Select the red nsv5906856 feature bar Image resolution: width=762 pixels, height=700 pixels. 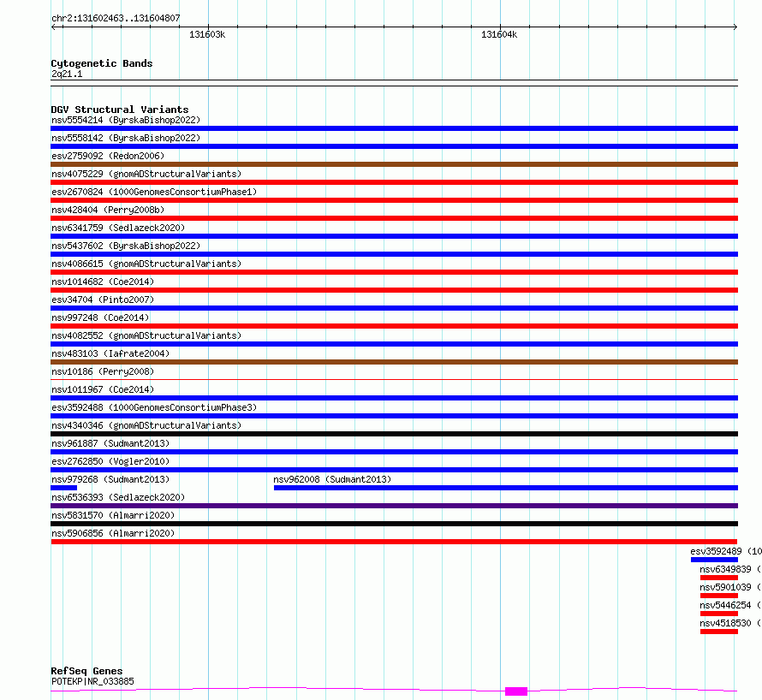(x=394, y=542)
